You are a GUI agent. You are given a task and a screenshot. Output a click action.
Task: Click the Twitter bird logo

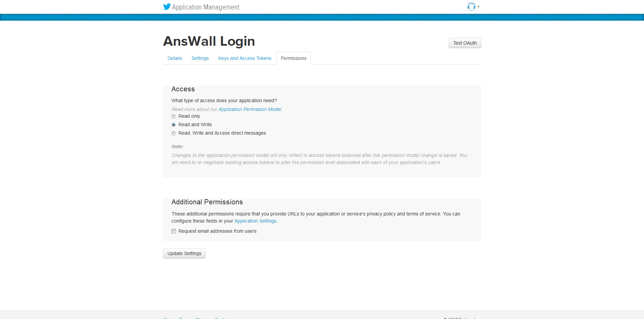pyautogui.click(x=167, y=7)
